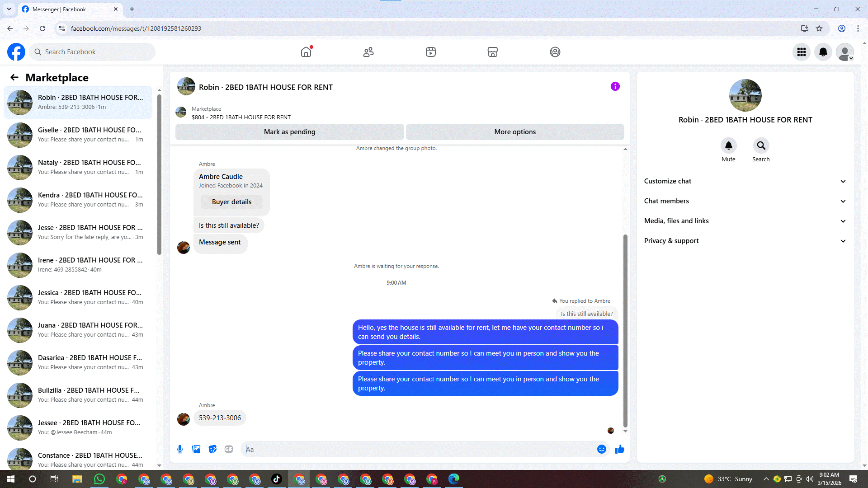868x488 pixels.
Task: Click the conversation list scrollbar
Action: [x=159, y=174]
